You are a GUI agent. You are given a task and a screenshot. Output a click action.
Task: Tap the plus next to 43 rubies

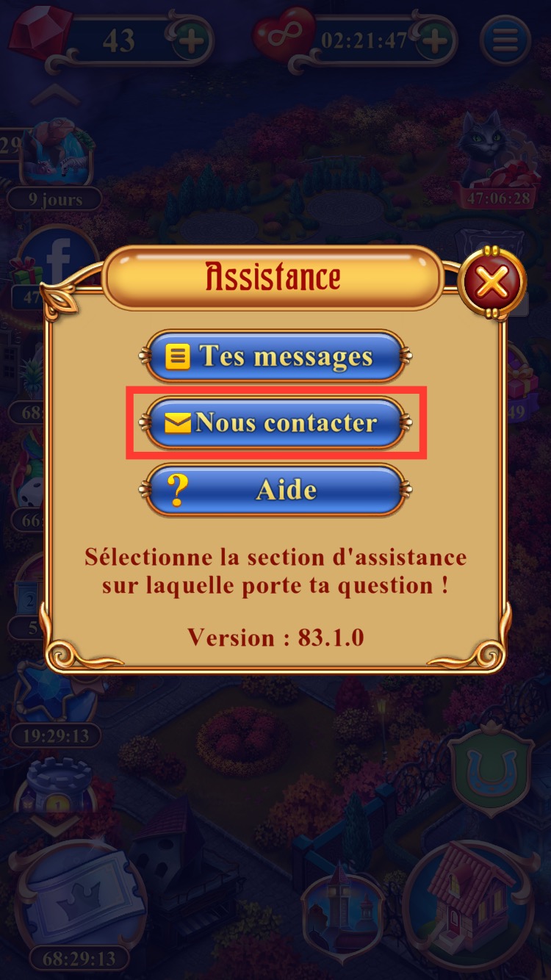(192, 40)
